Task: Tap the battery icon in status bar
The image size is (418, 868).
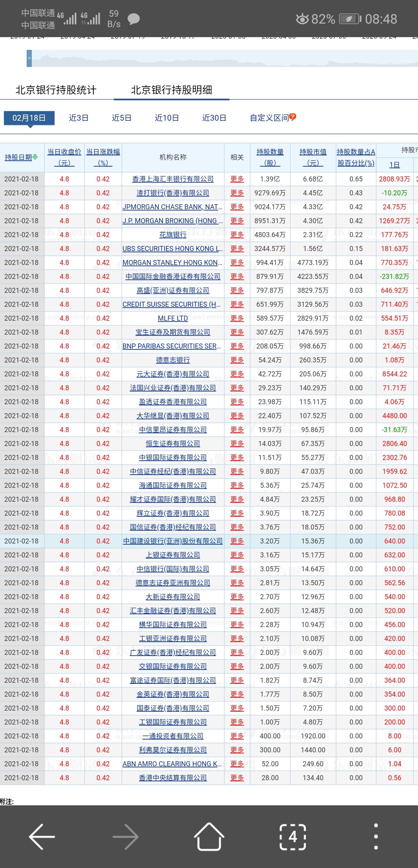Action: click(350, 19)
